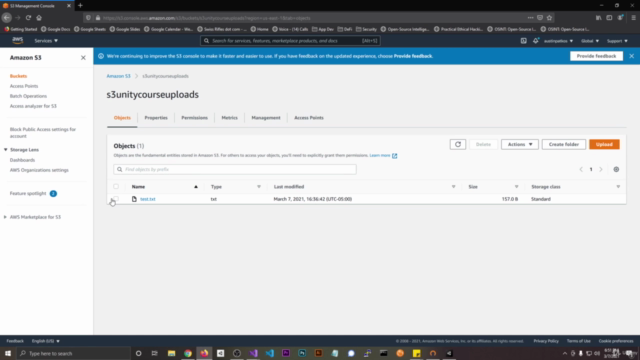The height and width of the screenshot is (360, 640).
Task: Open a new browser tab with plus icon
Action: click(x=80, y=6)
